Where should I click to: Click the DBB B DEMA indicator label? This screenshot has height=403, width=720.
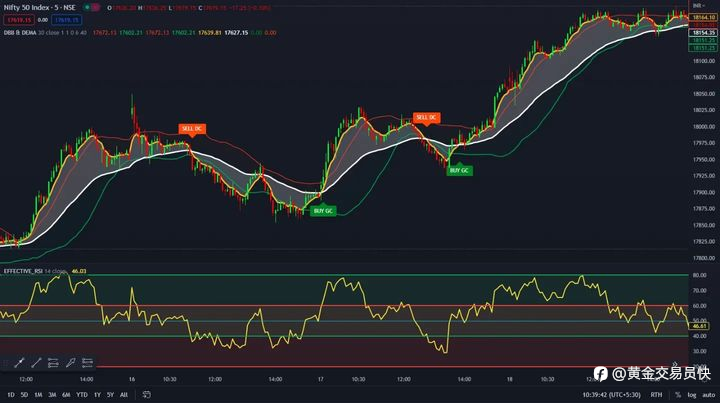click(20, 33)
